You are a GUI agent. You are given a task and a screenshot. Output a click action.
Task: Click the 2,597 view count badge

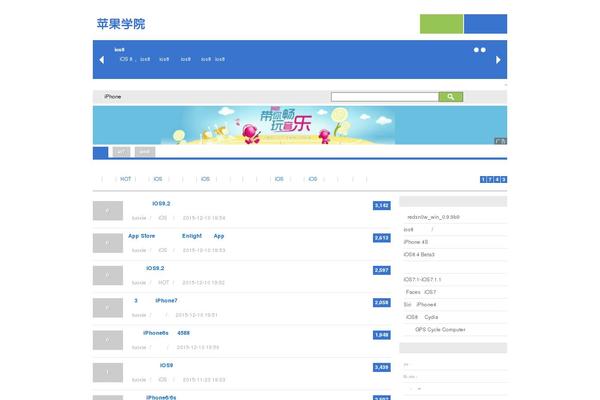(x=382, y=270)
